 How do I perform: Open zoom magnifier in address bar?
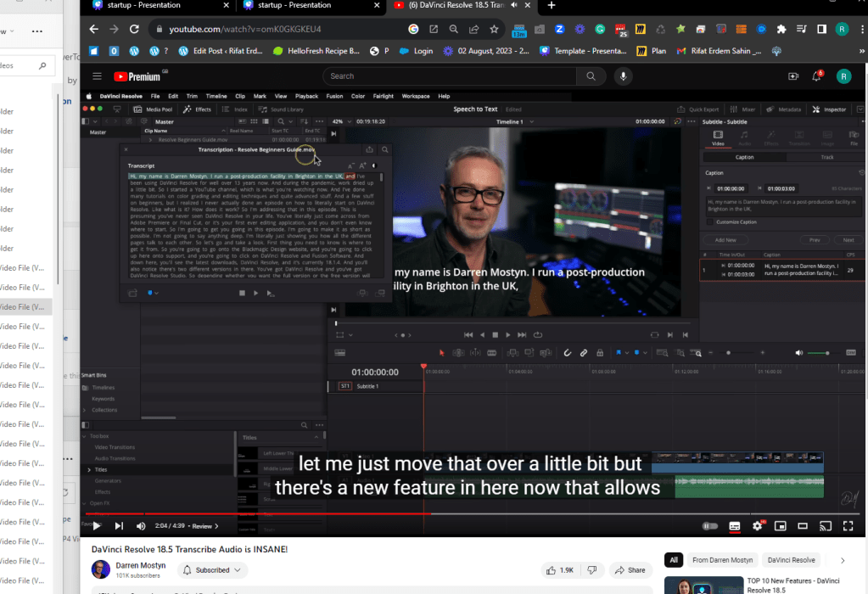click(x=453, y=29)
